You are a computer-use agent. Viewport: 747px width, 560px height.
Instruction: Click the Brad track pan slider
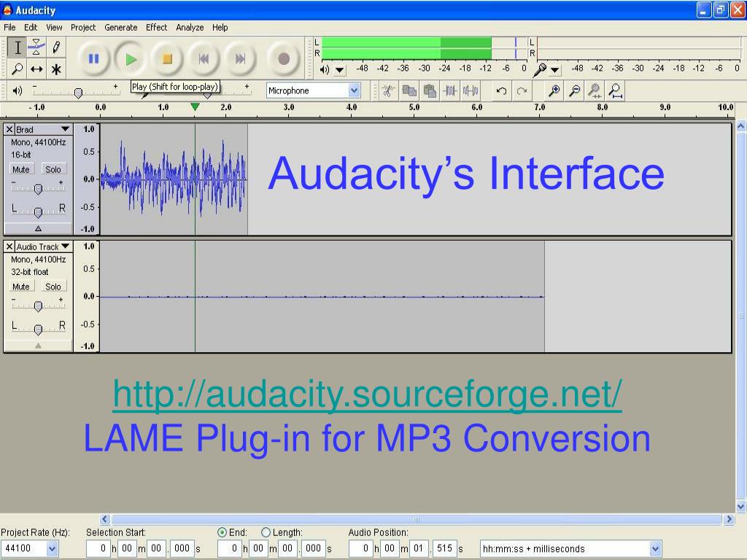(x=38, y=212)
